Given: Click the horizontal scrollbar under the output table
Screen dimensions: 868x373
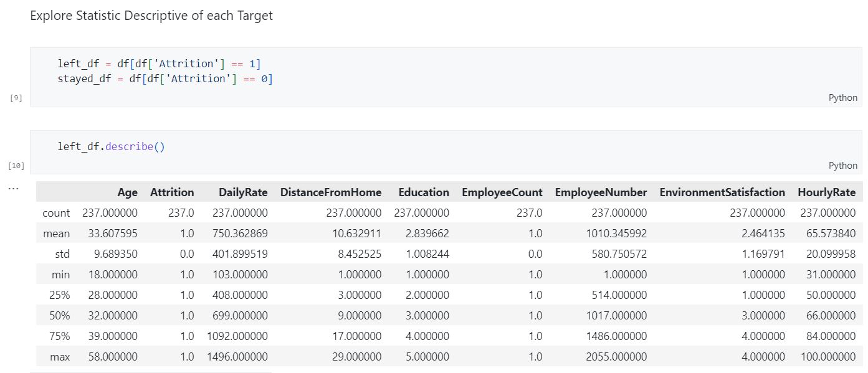Looking at the screenshot, I should pos(151,372).
